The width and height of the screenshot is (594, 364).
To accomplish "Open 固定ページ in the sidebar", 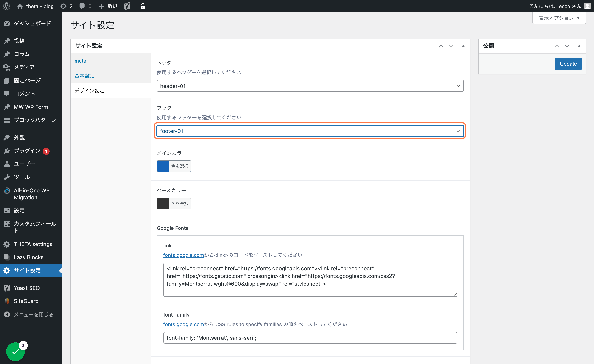I will [x=31, y=80].
